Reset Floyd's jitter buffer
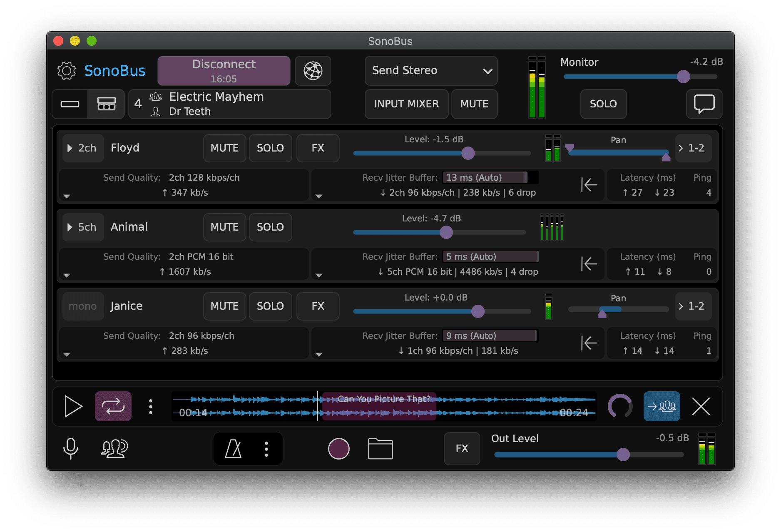The width and height of the screenshot is (781, 532). [589, 185]
